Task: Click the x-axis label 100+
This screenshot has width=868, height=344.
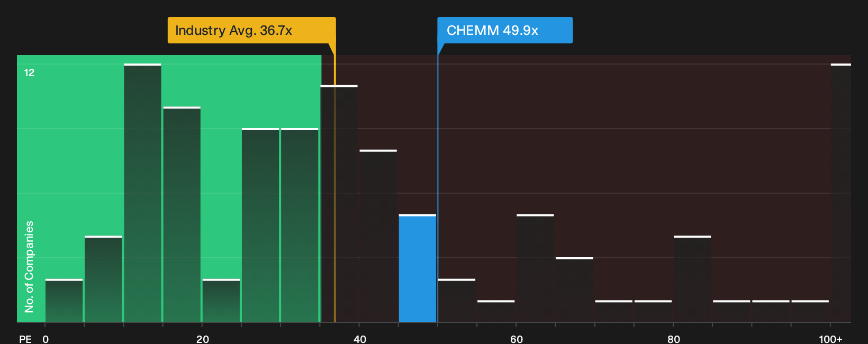Action: click(830, 339)
